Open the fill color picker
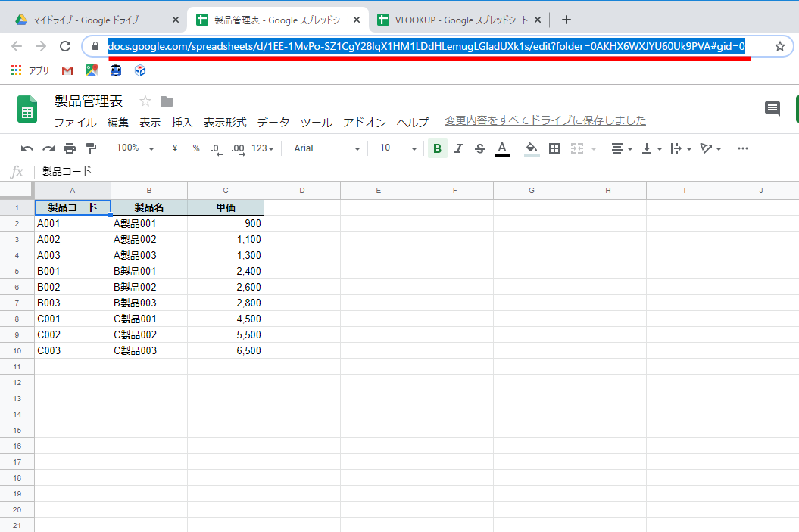 tap(532, 148)
